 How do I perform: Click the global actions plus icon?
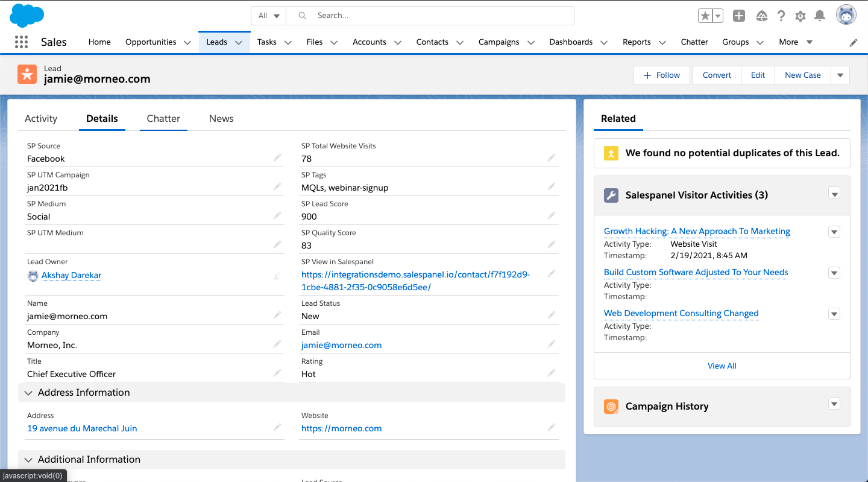tap(739, 16)
